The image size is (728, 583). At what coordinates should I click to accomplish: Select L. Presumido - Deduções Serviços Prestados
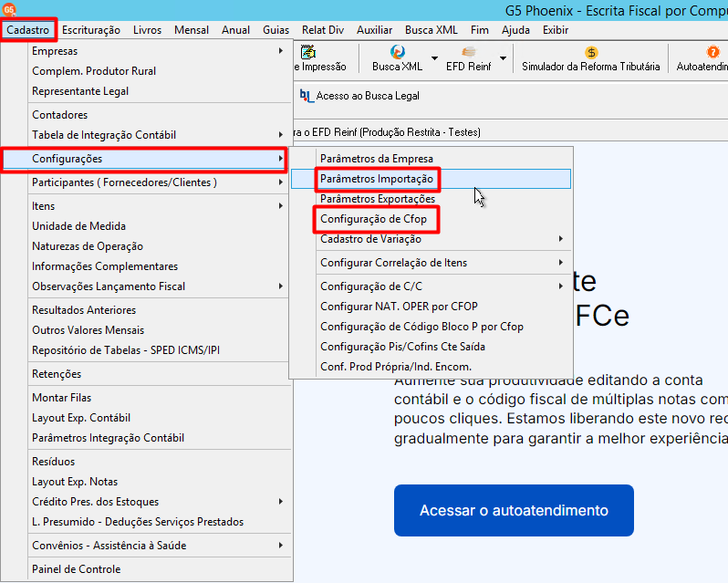pos(146,521)
